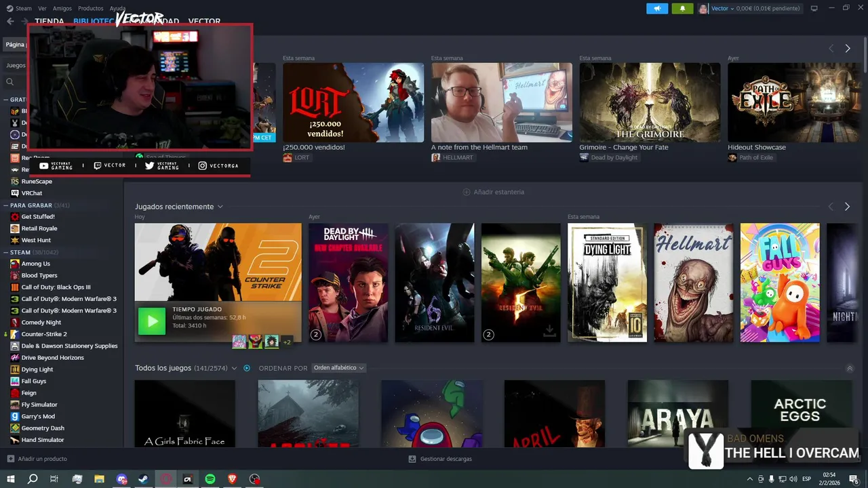Select Garry's Mod icon in sidebar
The image size is (868, 488).
tap(15, 416)
